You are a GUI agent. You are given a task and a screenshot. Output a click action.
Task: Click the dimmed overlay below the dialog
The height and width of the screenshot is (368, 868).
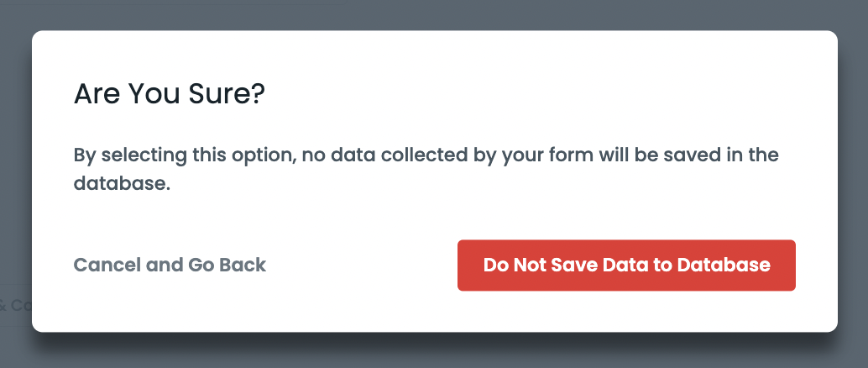click(x=434, y=355)
